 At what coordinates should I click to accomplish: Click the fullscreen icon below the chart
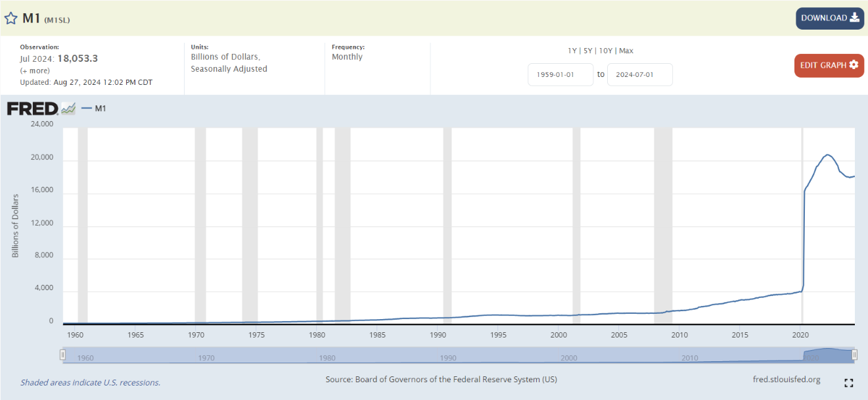(x=848, y=383)
